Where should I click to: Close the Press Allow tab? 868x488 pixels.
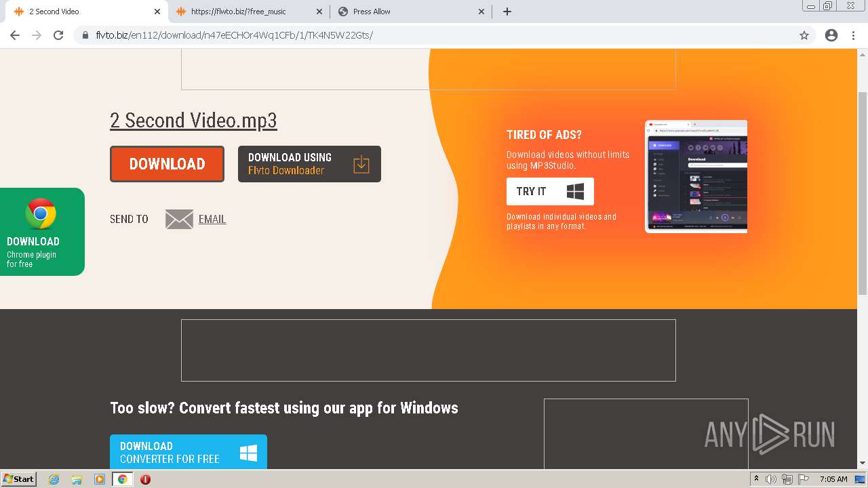[481, 12]
